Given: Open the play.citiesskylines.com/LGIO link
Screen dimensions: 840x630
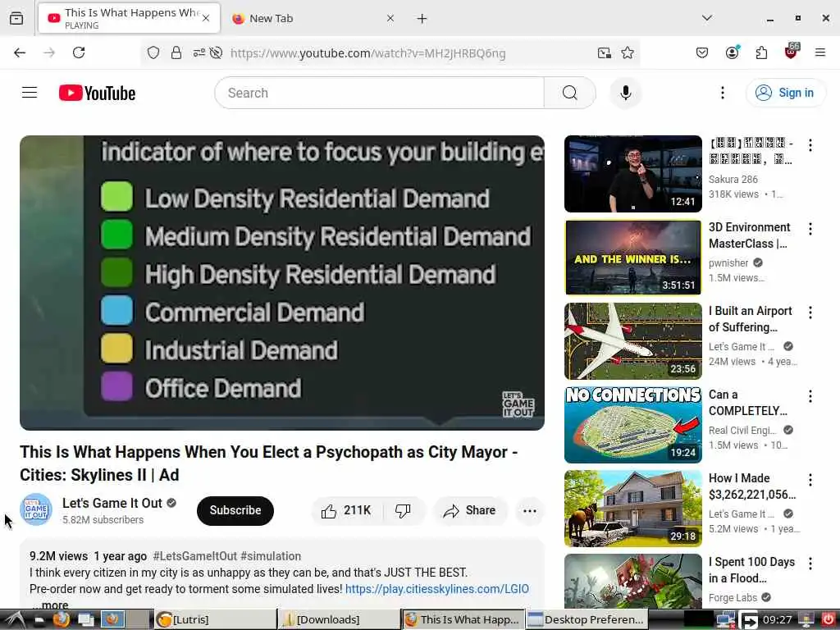Looking at the screenshot, I should [436, 589].
